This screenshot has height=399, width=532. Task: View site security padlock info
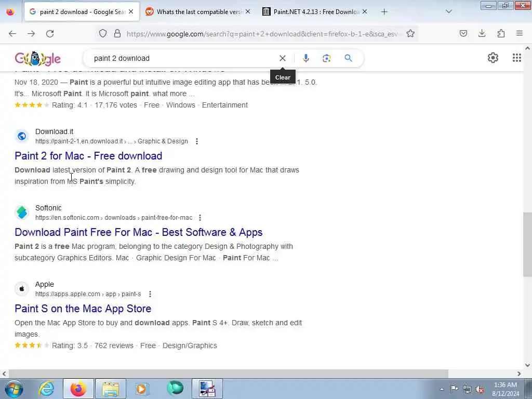tap(117, 33)
